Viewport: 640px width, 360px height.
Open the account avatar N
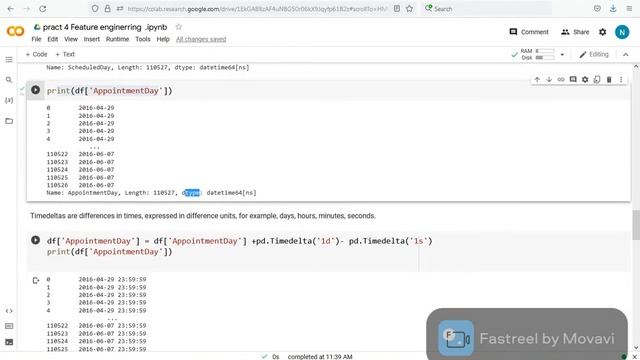(x=622, y=32)
